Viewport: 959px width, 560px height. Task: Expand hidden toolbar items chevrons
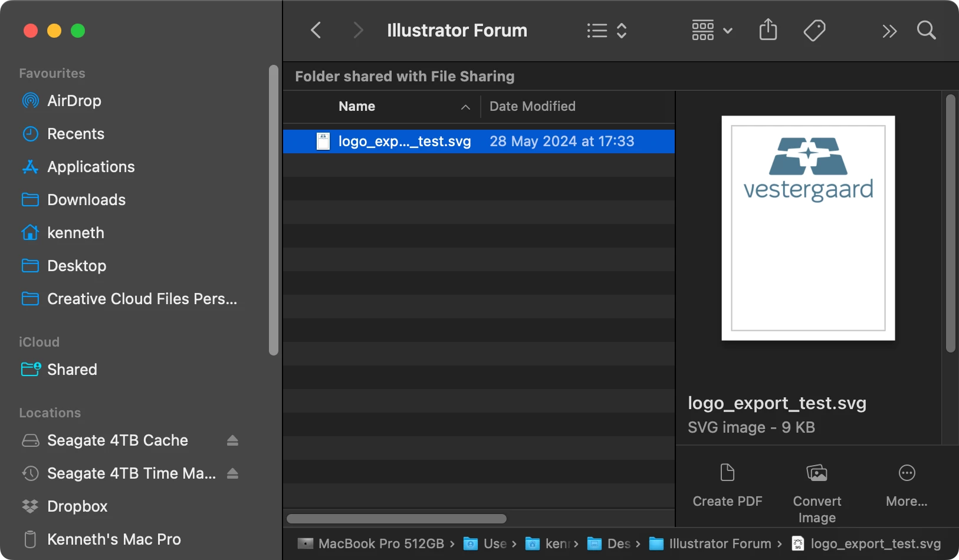(889, 31)
